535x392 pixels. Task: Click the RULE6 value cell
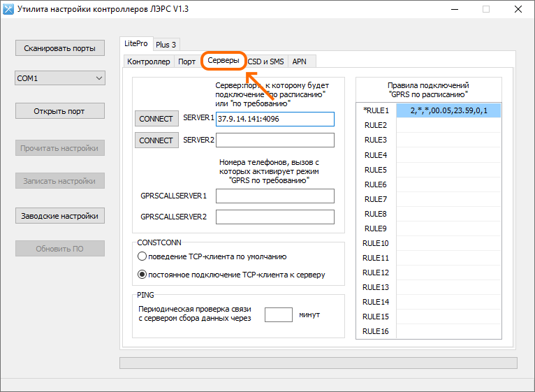click(x=448, y=184)
